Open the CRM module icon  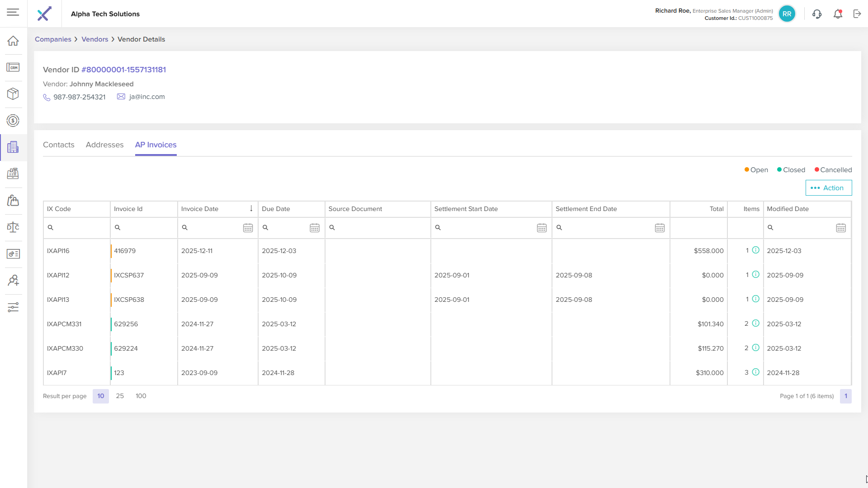pyautogui.click(x=13, y=67)
